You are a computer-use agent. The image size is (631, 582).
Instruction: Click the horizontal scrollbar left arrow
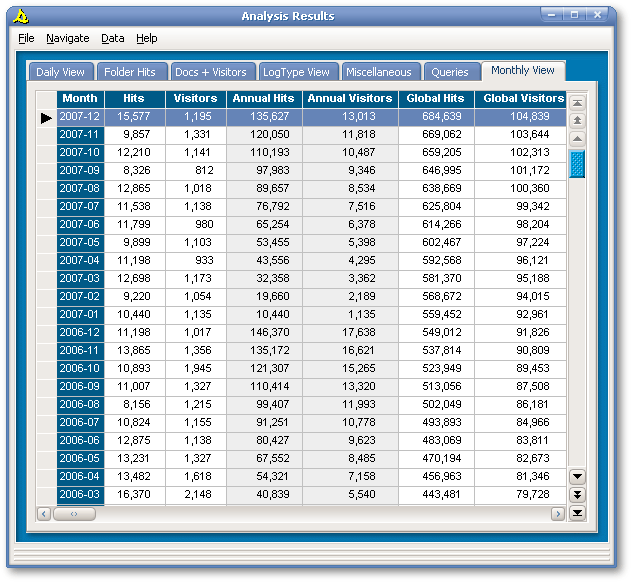click(44, 513)
